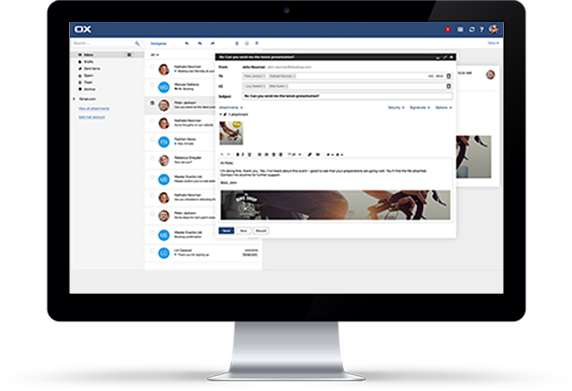Tick checkbox of the last mail in list
This screenshot has height=391, width=572.
(152, 251)
